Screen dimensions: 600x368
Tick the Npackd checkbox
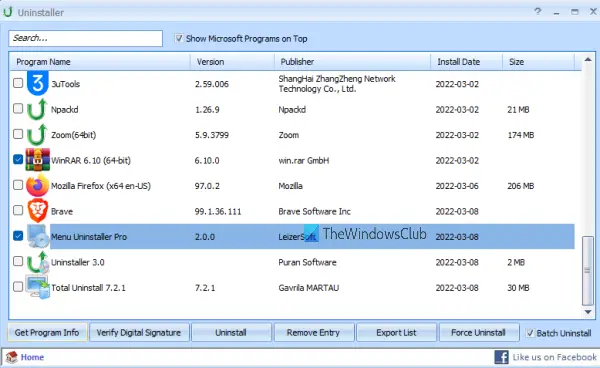tap(18, 109)
